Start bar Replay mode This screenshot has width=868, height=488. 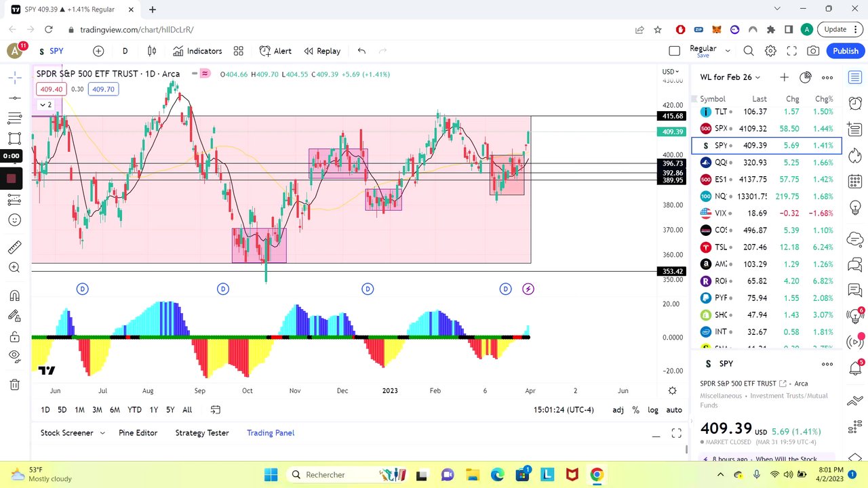click(x=322, y=51)
